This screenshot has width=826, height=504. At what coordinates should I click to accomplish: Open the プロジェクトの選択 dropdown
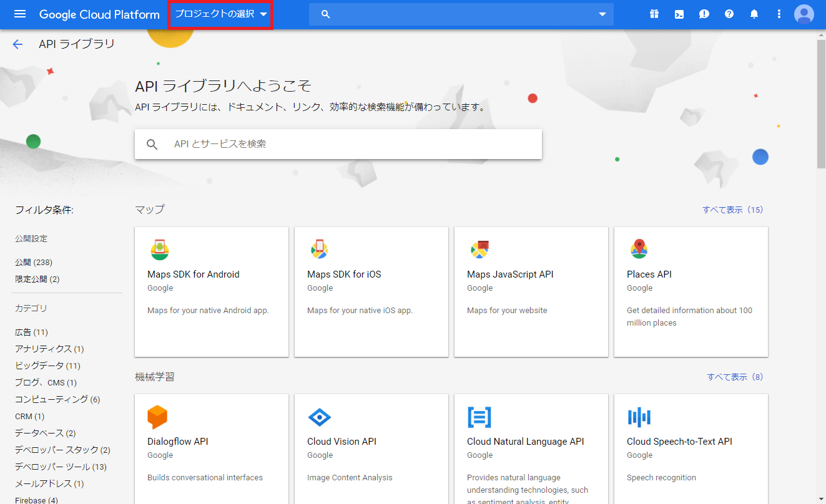click(220, 14)
